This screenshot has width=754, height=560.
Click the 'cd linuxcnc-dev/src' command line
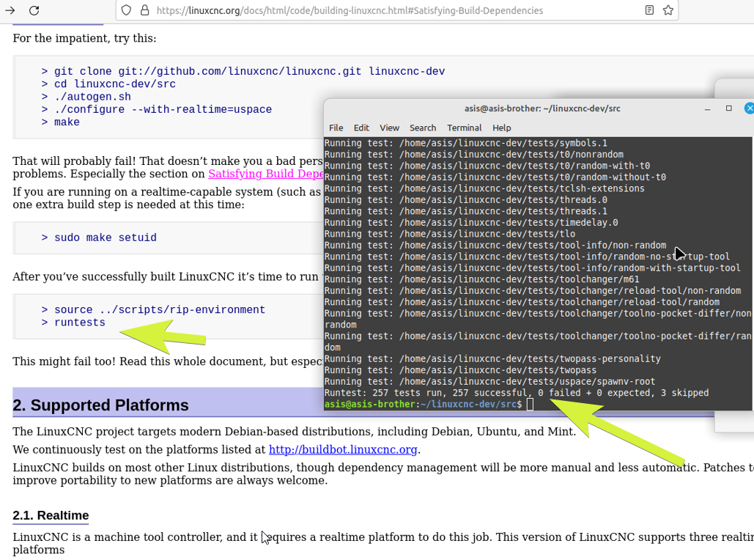(108, 84)
